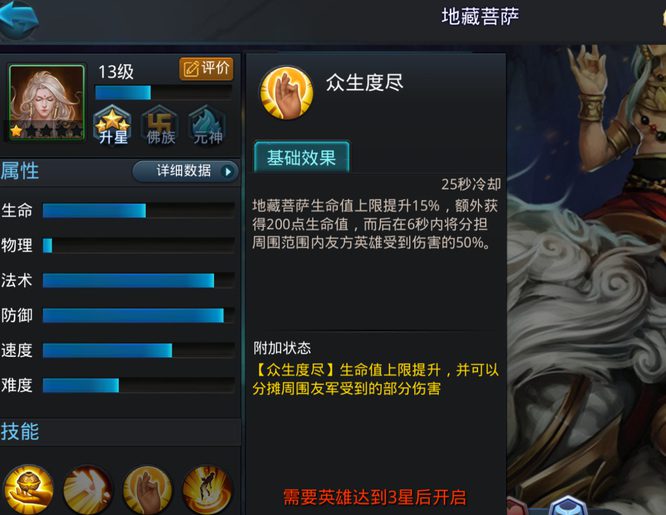Open the 佛族 faction badge

pos(160,125)
